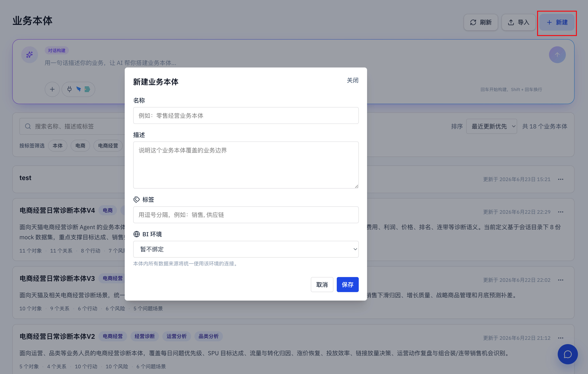
Task: Click the AI sparkle icon in builder
Action: pos(29,55)
